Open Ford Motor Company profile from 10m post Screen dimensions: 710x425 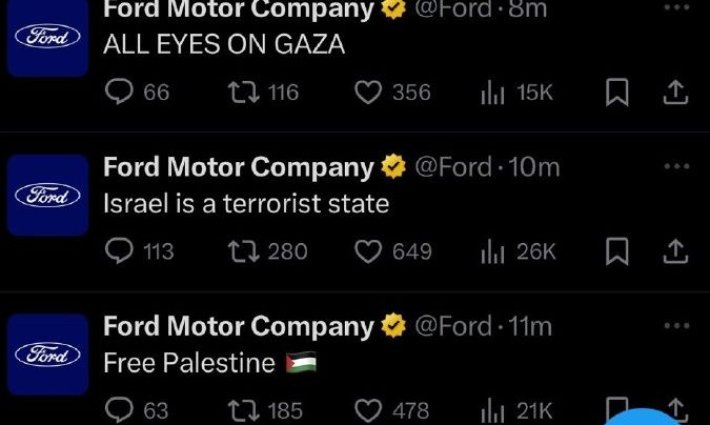238,167
